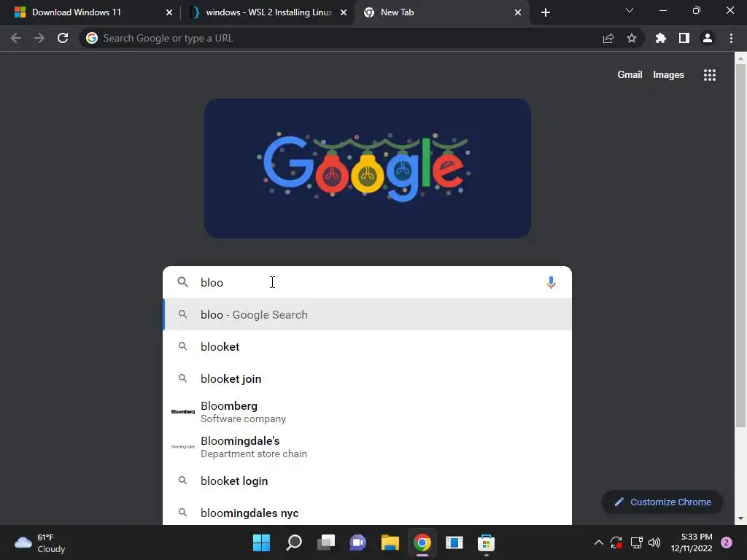747x560 pixels.
Task: Click the browser back arrow
Action: tap(16, 38)
